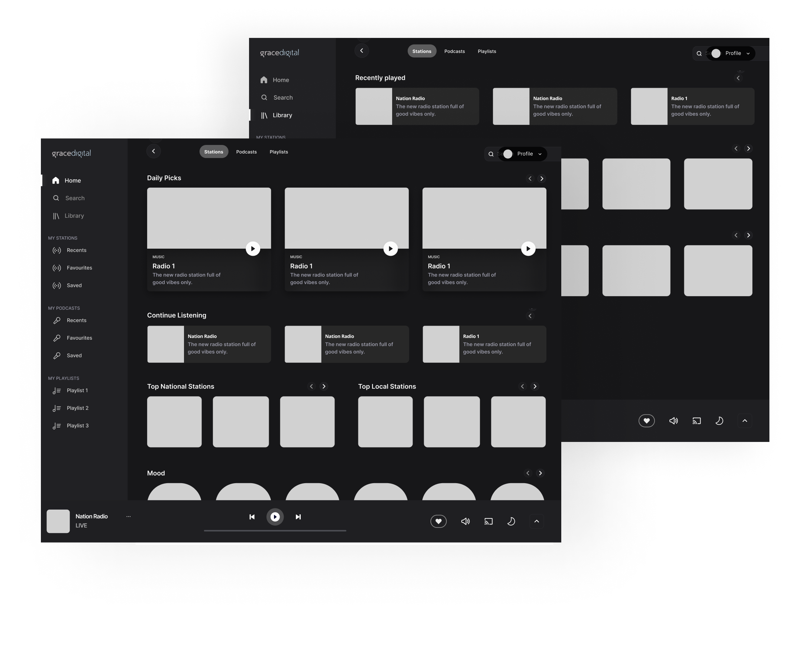The height and width of the screenshot is (672, 788).
Task: Open the volume control in front player
Action: pos(465,521)
